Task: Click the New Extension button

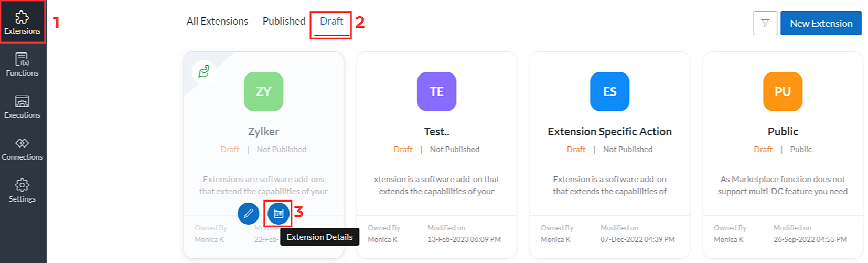Action: coord(821,23)
